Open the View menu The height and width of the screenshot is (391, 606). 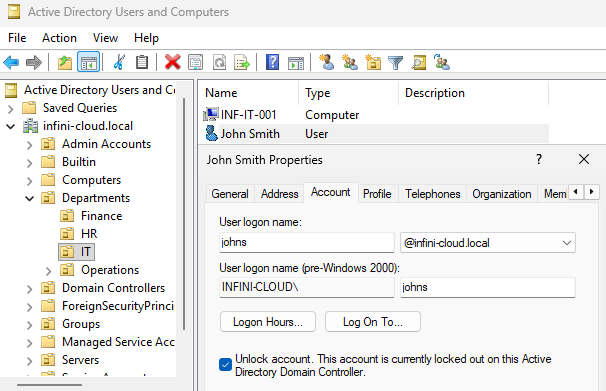pyautogui.click(x=105, y=38)
